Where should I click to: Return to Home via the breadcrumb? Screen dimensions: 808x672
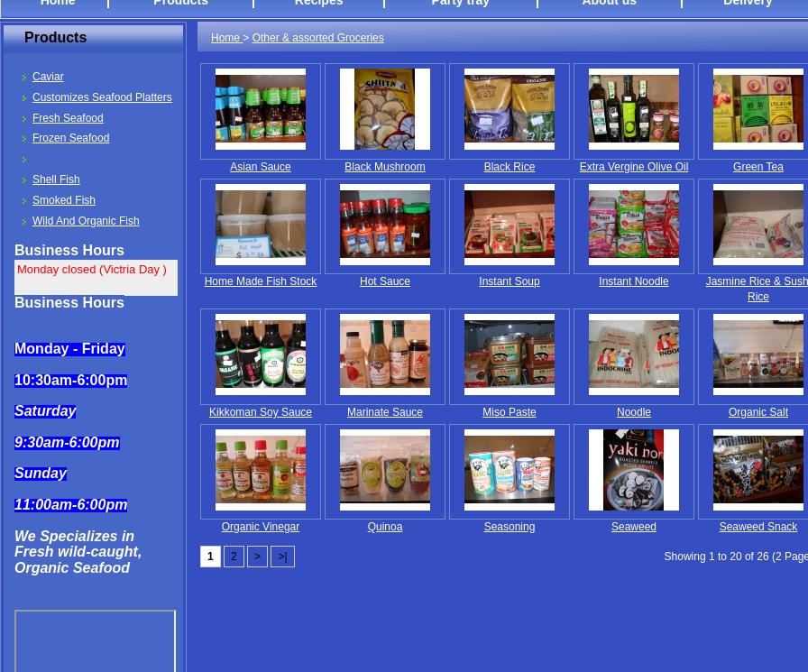pyautogui.click(x=225, y=38)
